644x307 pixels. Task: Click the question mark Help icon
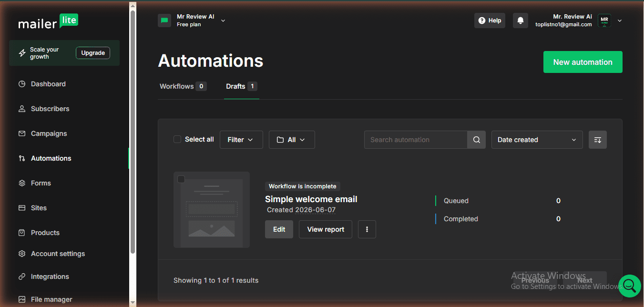(482, 20)
